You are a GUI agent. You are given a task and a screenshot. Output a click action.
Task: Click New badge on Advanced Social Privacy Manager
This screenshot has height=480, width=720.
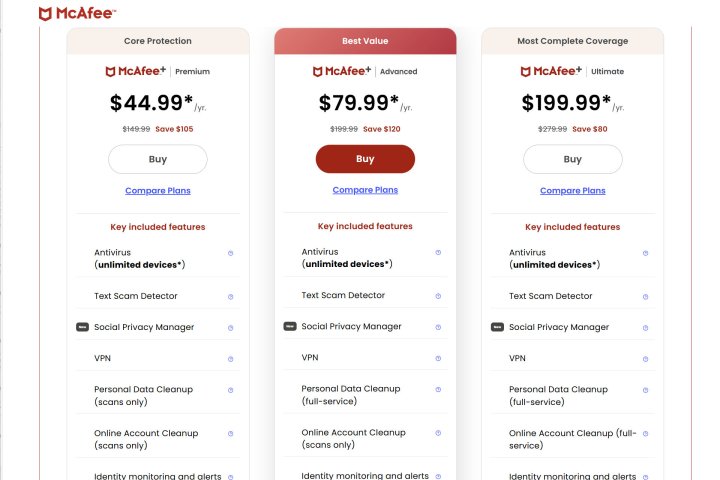click(290, 326)
